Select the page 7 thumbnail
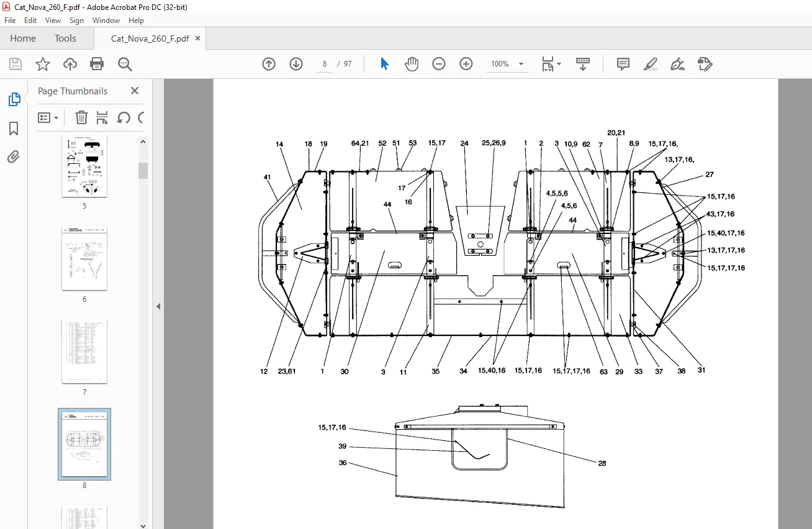The height and width of the screenshot is (529, 812). 84,351
